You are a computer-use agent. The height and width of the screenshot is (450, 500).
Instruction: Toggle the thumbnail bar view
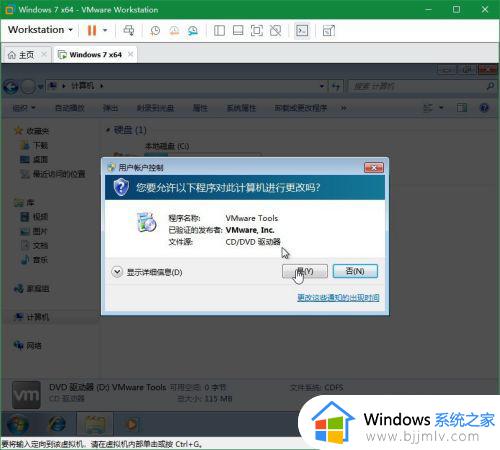pyautogui.click(x=238, y=31)
